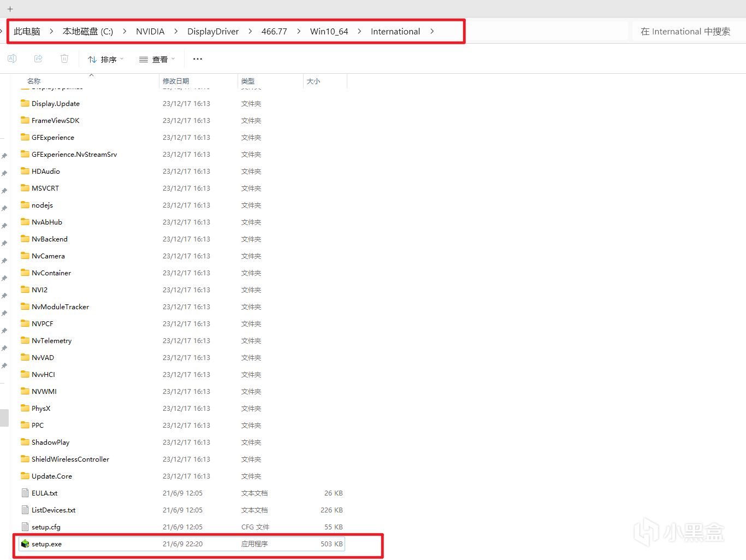This screenshot has width=746, height=560.
Task: Click the NvCamera folder icon
Action: tap(25, 256)
